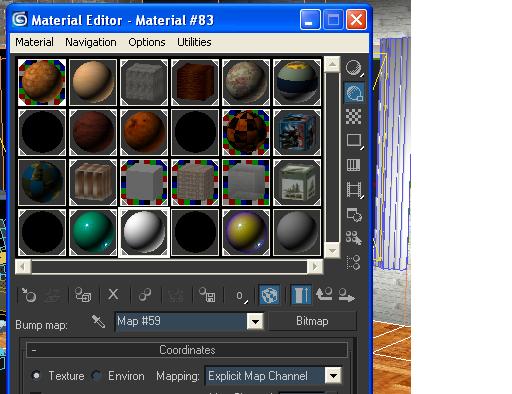Toggle Show End Result icon
The width and height of the screenshot is (512, 394).
click(x=301, y=295)
